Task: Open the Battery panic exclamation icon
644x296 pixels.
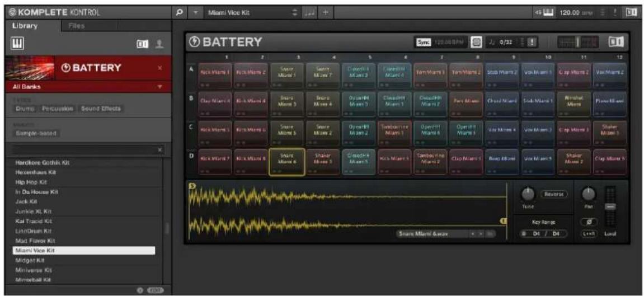Action: (x=531, y=42)
